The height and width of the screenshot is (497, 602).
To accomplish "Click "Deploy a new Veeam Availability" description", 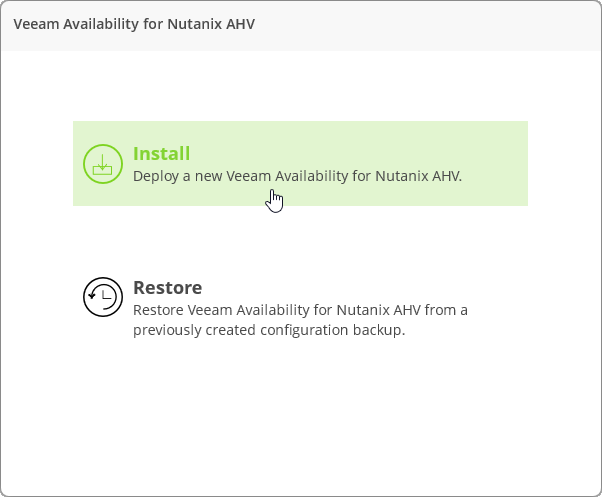I will click(x=252, y=176).
